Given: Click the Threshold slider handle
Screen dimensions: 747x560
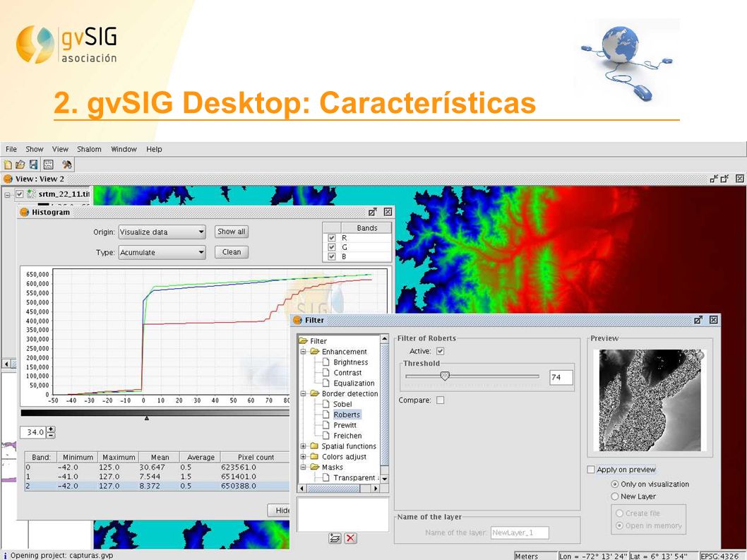Looking at the screenshot, I should 445,376.
